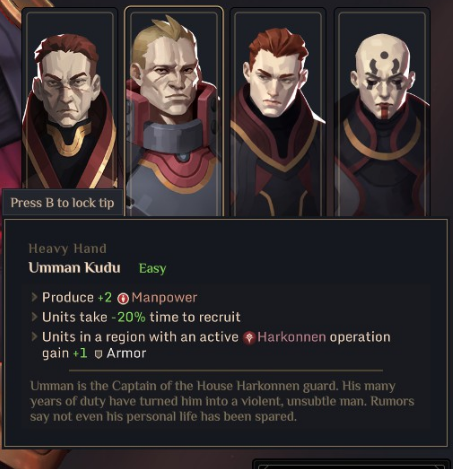Choose the young red-haired councillor portrait
The width and height of the screenshot is (453, 469).
(x=278, y=113)
